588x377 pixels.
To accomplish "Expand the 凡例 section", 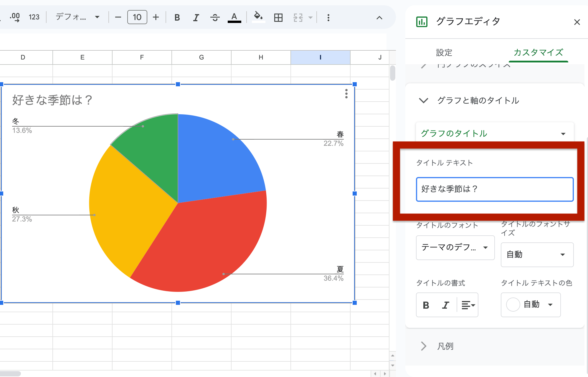I will [x=424, y=346].
